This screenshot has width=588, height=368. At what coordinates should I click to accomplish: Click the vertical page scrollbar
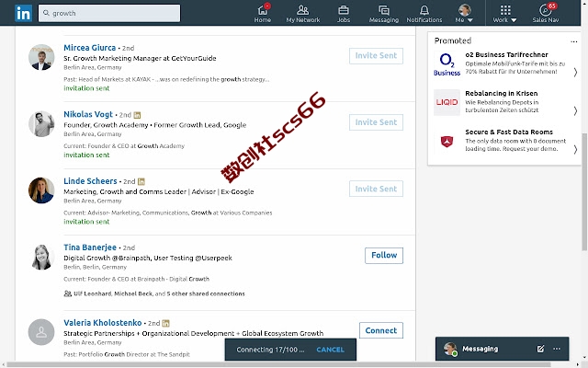pyautogui.click(x=584, y=191)
